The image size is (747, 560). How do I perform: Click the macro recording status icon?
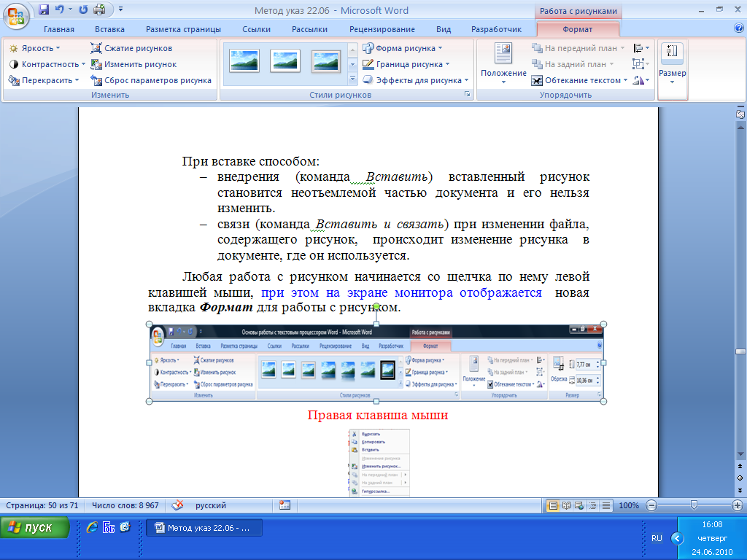285,505
